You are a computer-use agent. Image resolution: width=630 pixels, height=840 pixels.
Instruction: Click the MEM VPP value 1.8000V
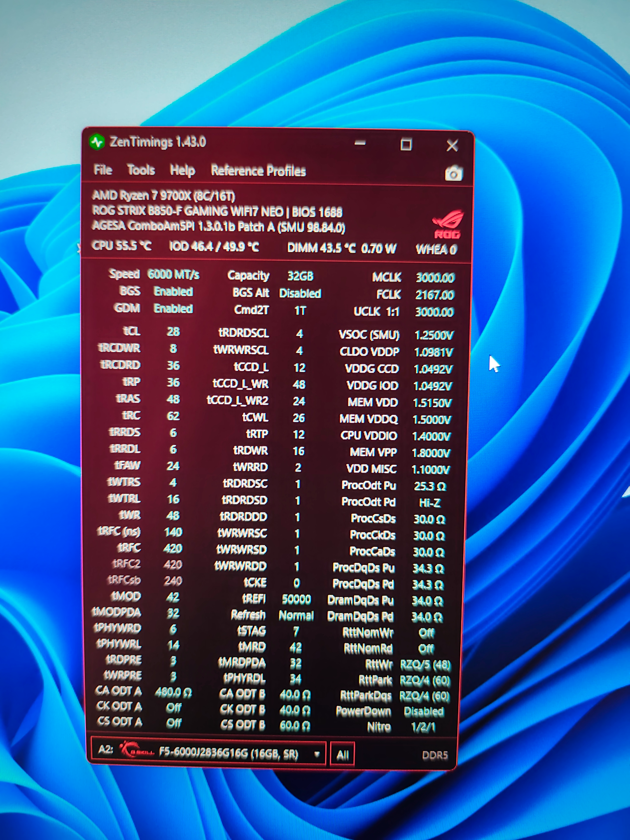431,453
